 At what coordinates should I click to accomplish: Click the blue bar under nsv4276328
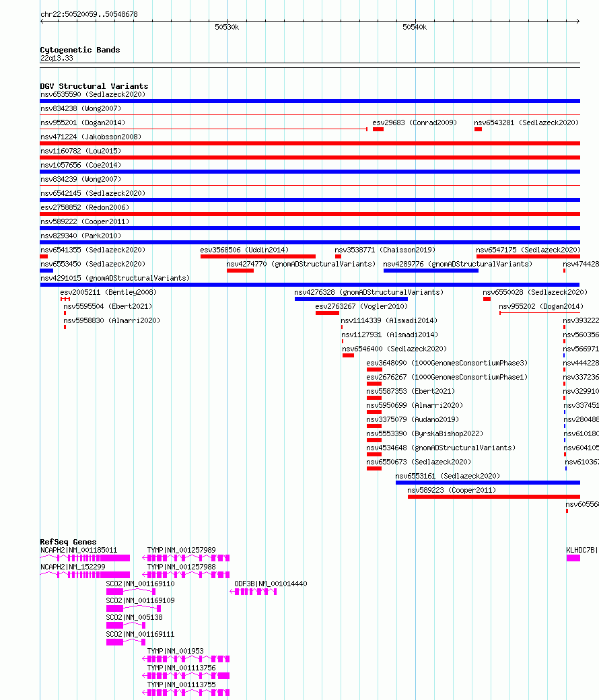[351, 299]
